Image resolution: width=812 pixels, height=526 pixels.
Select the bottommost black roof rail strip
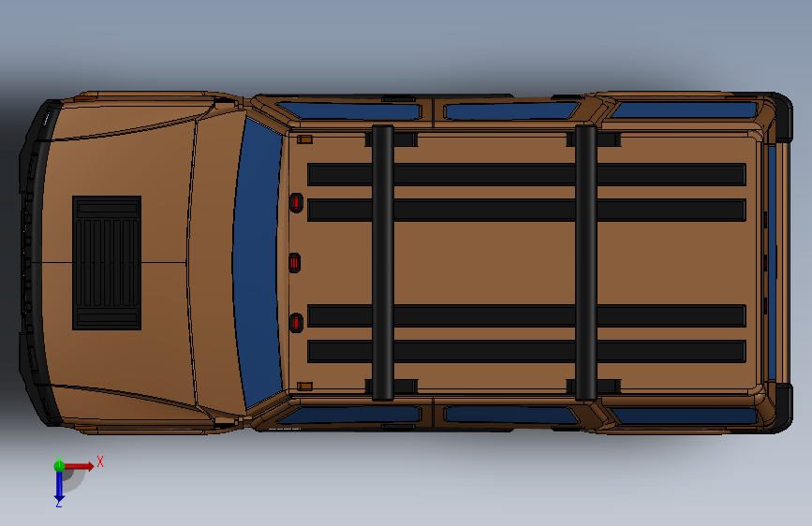tap(526, 352)
